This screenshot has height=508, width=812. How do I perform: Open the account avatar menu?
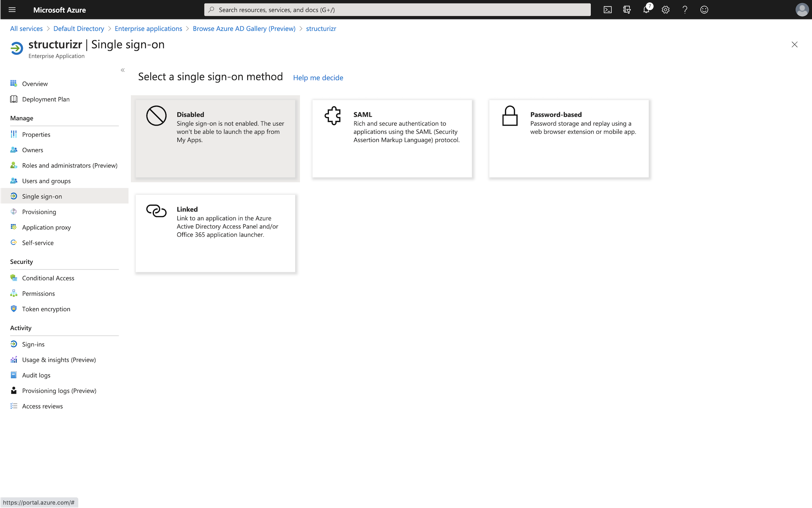point(802,10)
